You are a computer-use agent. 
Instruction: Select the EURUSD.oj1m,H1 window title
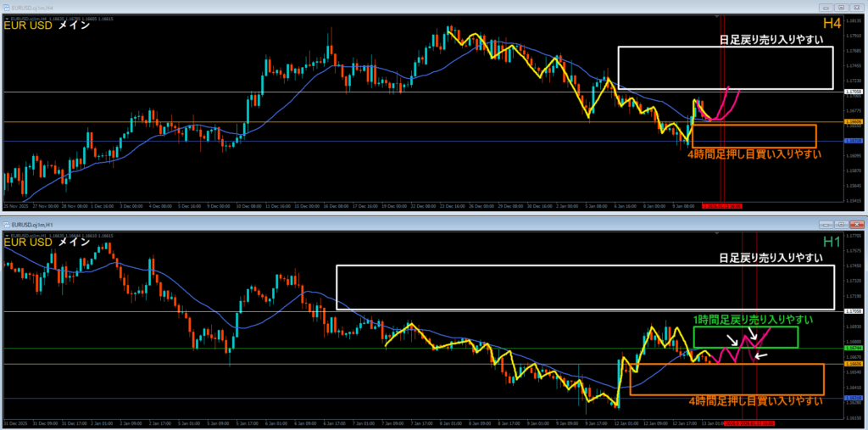[x=32, y=225]
